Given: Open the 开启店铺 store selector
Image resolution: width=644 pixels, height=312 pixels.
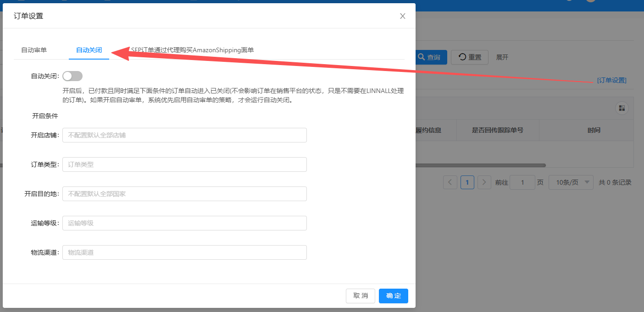Looking at the screenshot, I should 184,135.
